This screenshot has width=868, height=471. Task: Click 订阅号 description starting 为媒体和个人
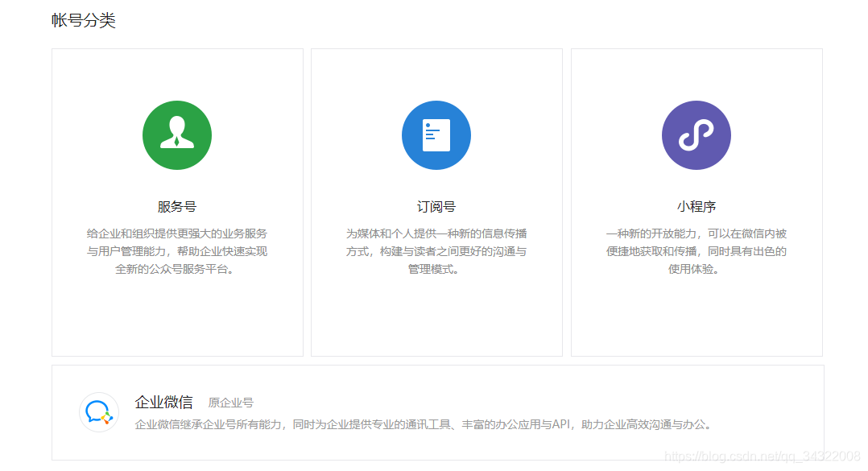pos(436,251)
